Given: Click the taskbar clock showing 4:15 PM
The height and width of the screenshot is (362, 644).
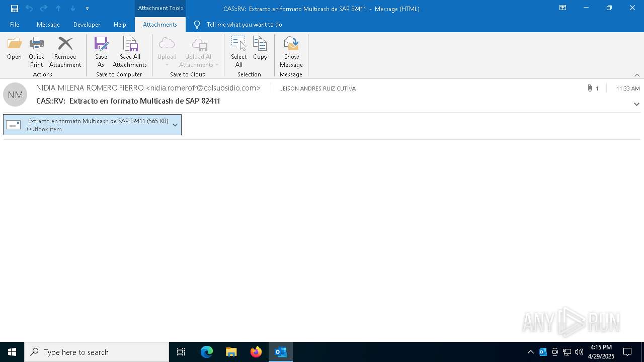Looking at the screenshot, I should coord(601,352).
